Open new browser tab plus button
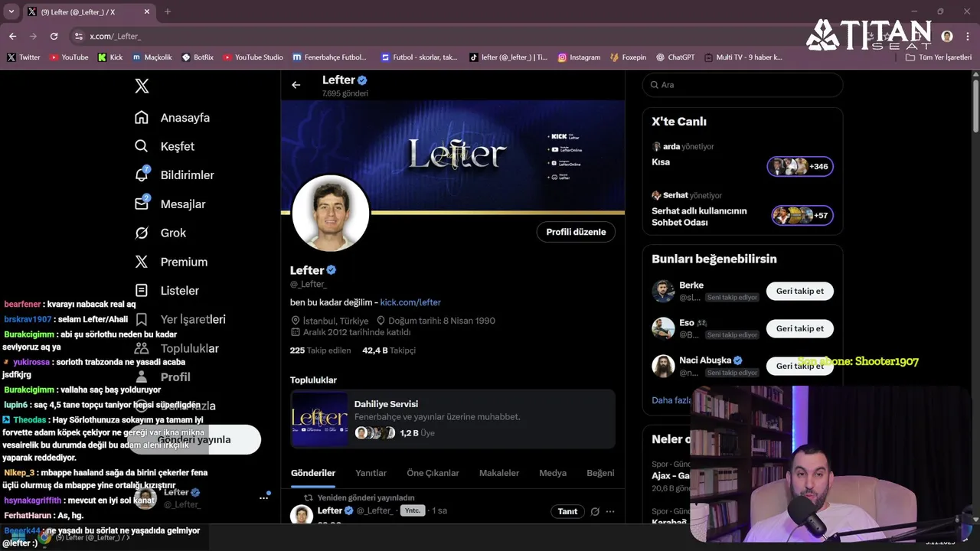 click(168, 11)
